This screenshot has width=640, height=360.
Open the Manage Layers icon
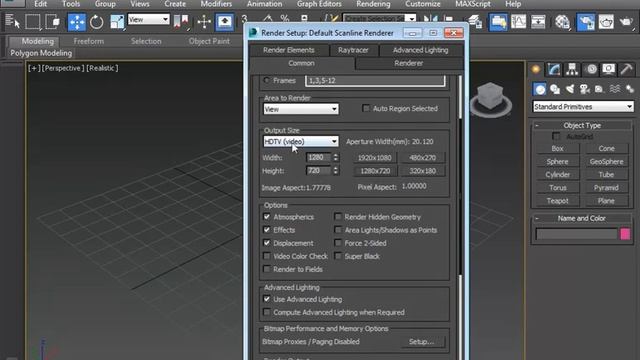tap(475, 22)
